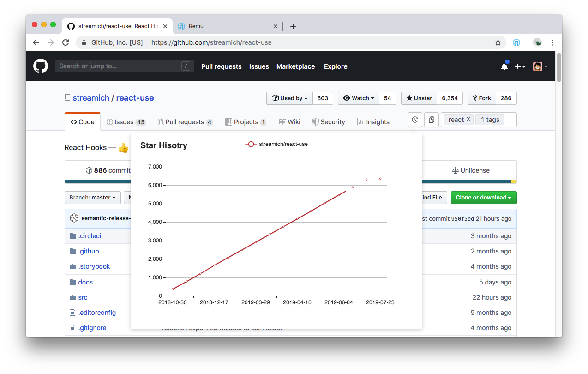Close the streamich/react-use browser tab

click(165, 26)
